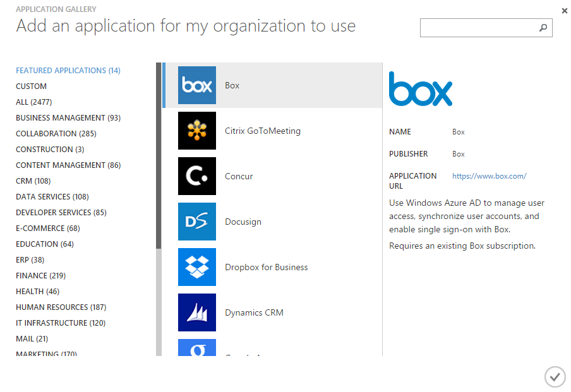
Task: Click the large box logo in details pane
Action: [x=420, y=90]
